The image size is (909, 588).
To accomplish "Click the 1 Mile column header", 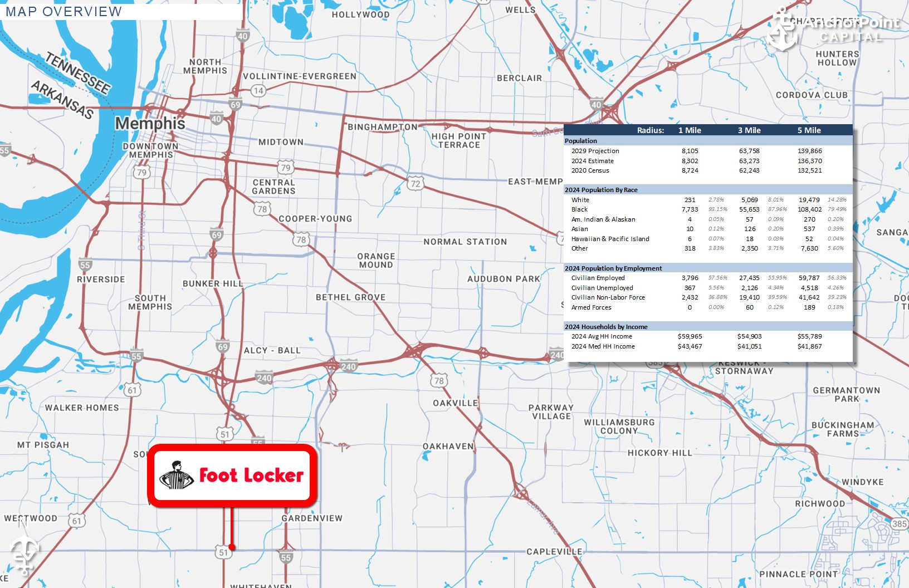I will click(690, 130).
